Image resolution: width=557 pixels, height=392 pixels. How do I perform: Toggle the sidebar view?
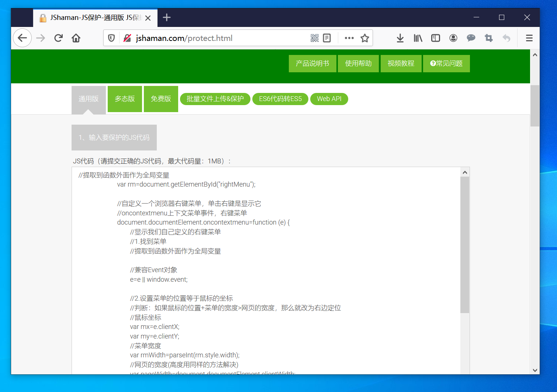436,38
